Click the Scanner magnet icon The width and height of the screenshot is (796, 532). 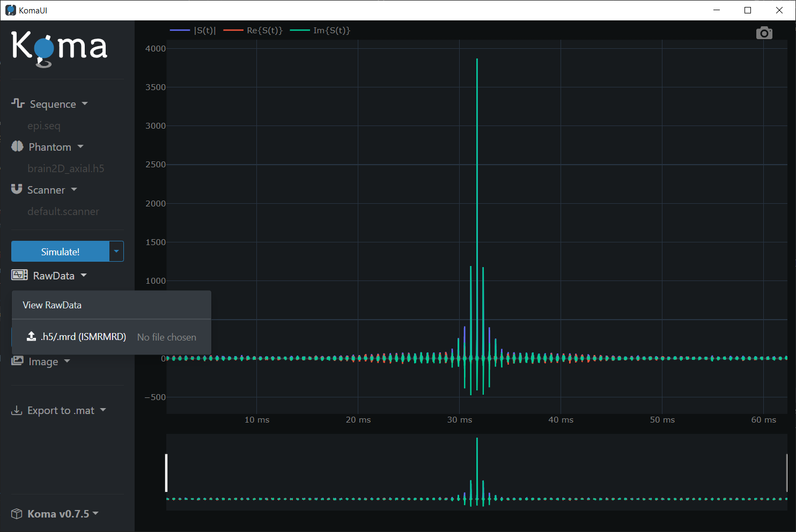coord(17,189)
